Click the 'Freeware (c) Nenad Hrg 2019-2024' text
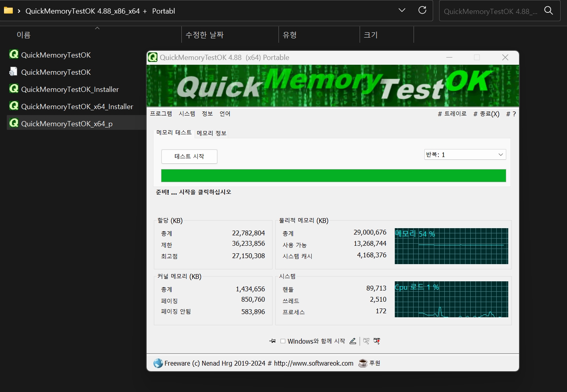This screenshot has width=567, height=392. tap(215, 363)
